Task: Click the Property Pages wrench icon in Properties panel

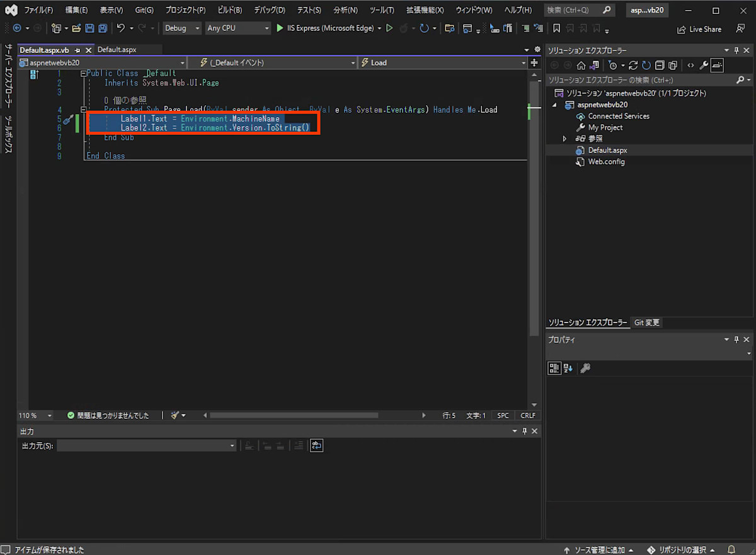Action: [x=585, y=368]
